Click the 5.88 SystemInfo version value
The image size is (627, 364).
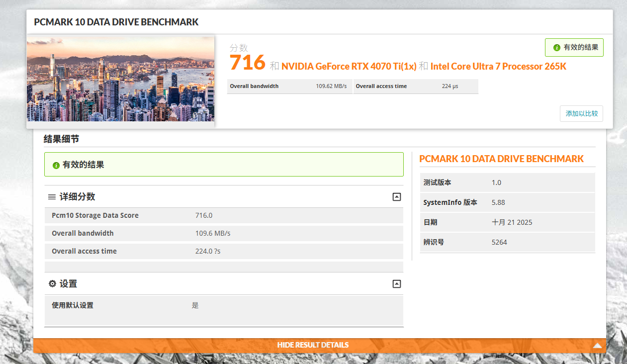click(498, 202)
